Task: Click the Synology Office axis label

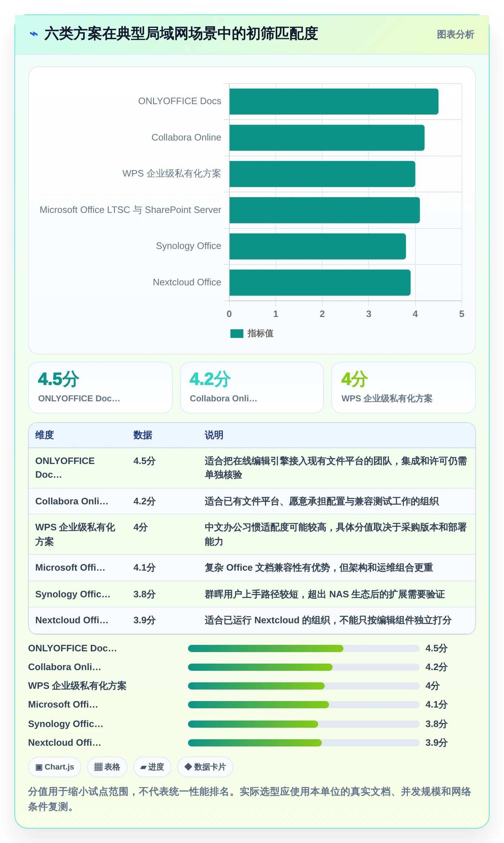Action: click(188, 246)
